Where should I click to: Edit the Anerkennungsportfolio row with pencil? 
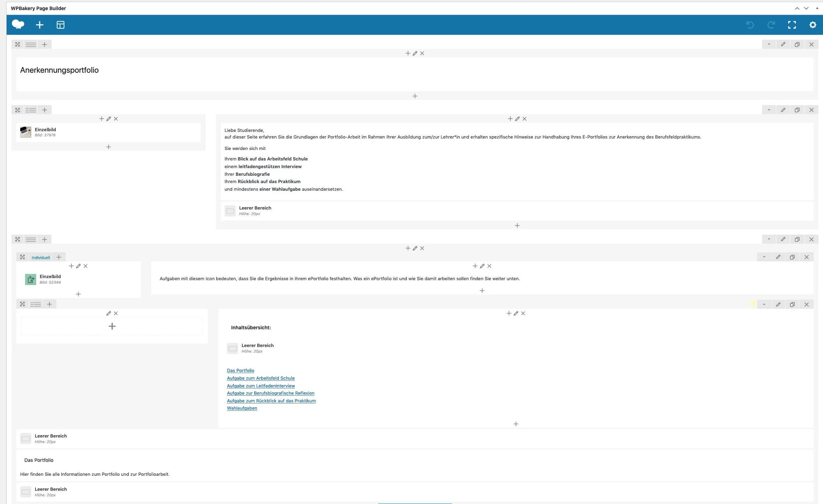pos(783,44)
